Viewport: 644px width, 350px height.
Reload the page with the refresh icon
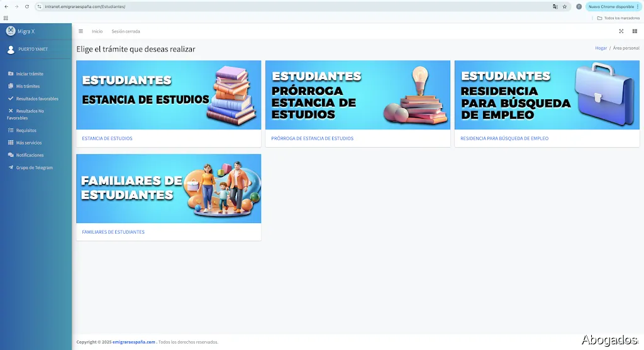(27, 6)
